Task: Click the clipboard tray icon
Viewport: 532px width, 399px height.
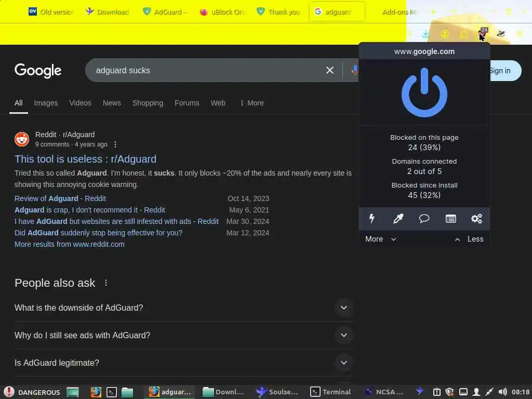Action: 436,392
